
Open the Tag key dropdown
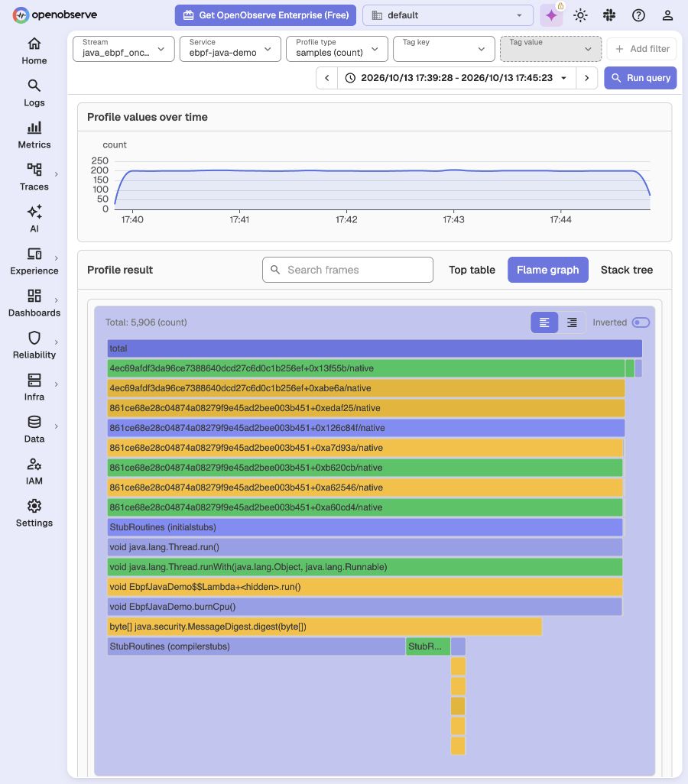tap(444, 49)
